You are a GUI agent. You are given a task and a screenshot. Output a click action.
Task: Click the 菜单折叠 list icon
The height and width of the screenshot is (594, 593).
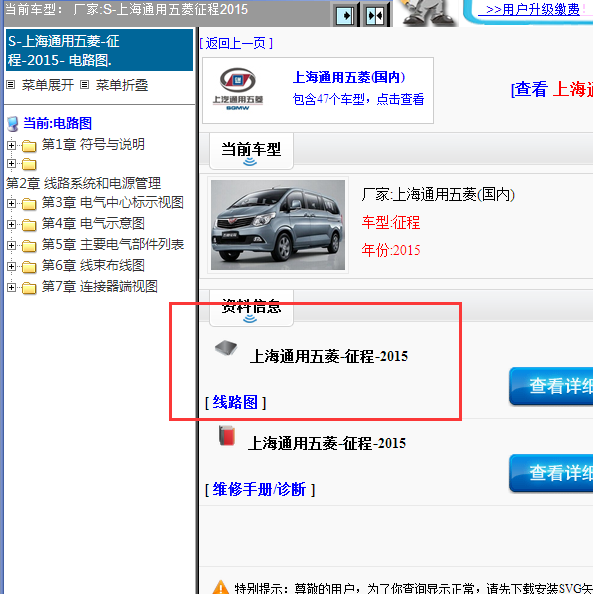84,85
